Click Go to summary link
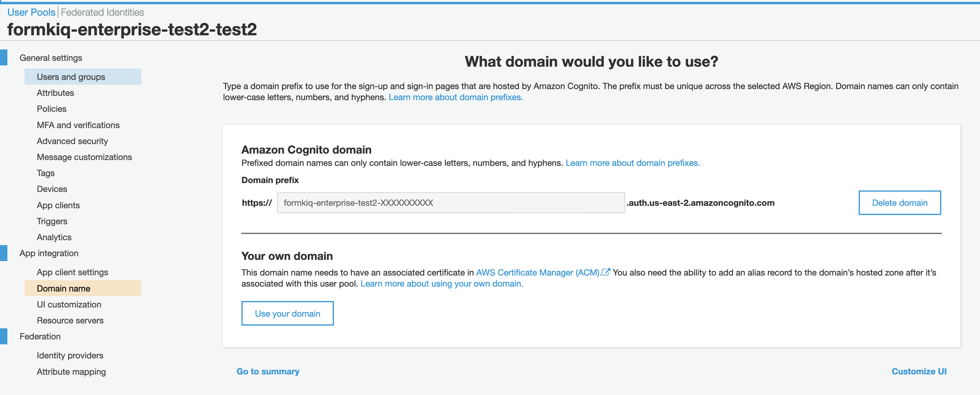Viewport: 980px width, 395px height. point(268,372)
